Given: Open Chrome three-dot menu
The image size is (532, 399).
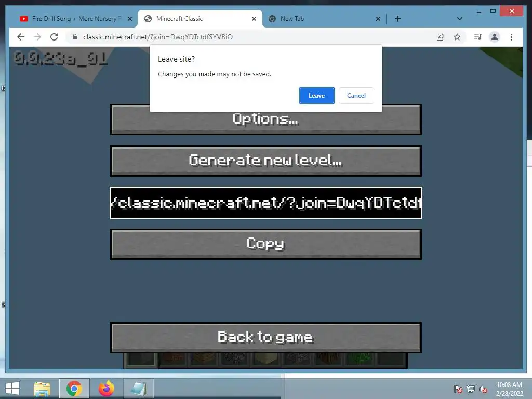Looking at the screenshot, I should coord(511,37).
